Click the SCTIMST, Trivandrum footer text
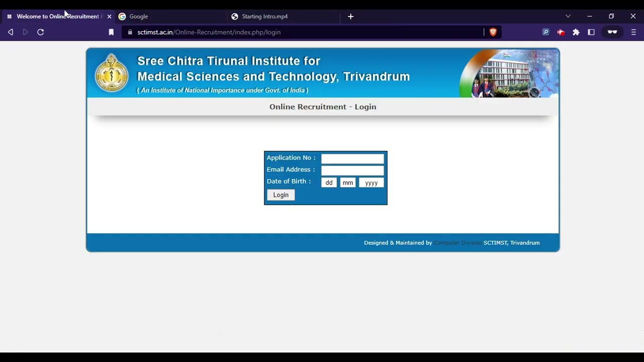This screenshot has height=362, width=644. click(512, 243)
